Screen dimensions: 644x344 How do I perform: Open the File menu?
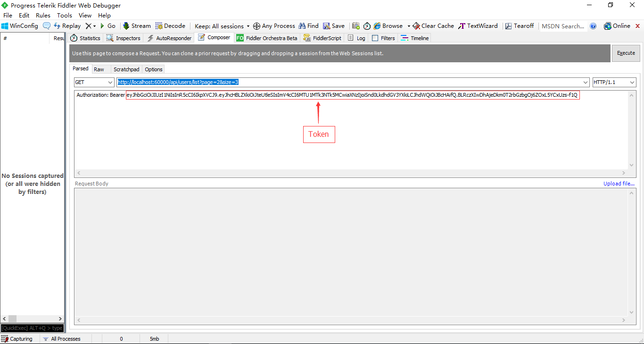tap(8, 16)
